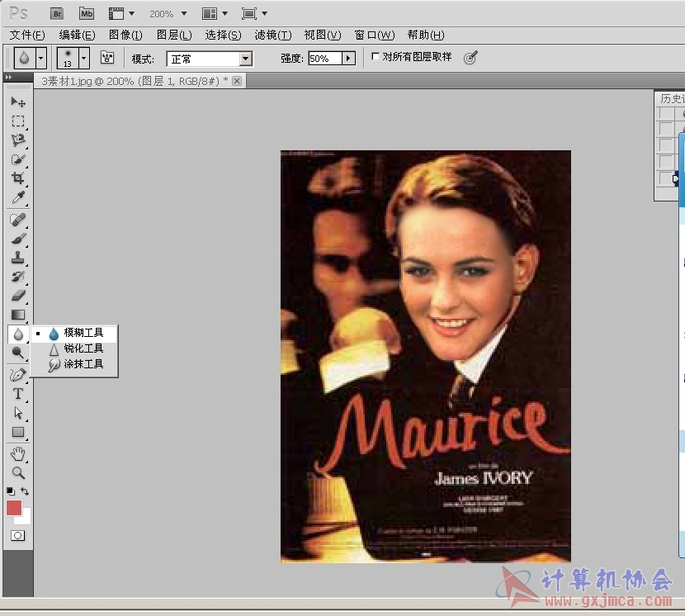
Task: Open the 模式 dropdown set to 正常
Action: [210, 59]
